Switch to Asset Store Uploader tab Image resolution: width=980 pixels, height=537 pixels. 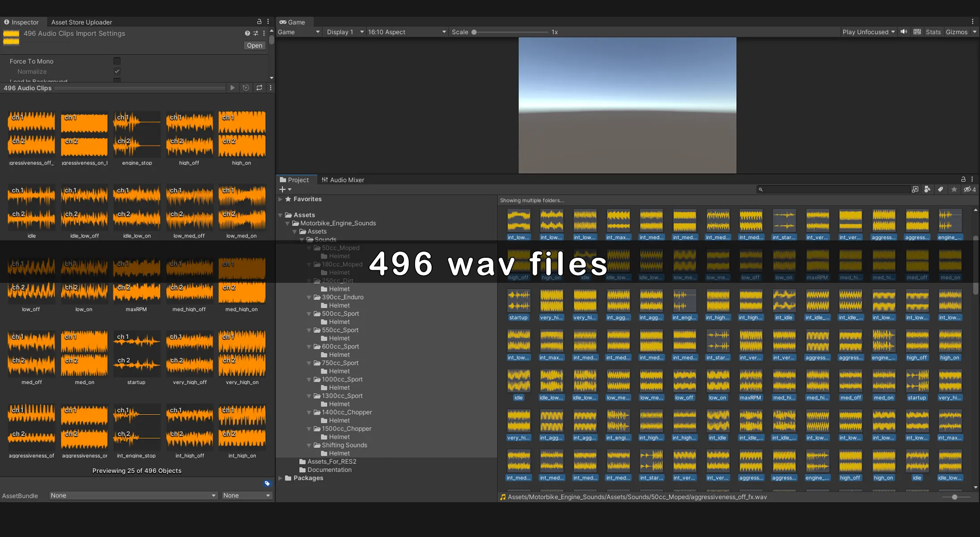click(x=81, y=22)
